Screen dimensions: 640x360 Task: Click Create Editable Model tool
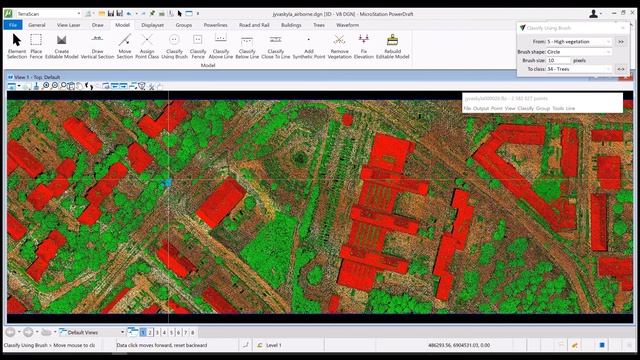62,46
